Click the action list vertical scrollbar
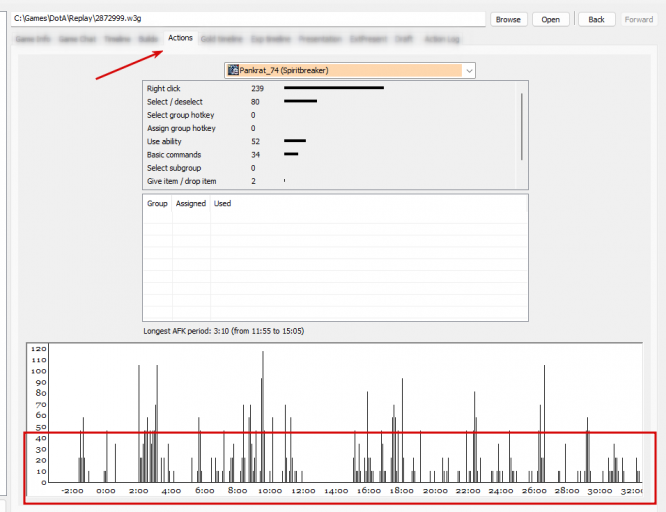Viewport: 666px width, 512px height. pos(522,127)
